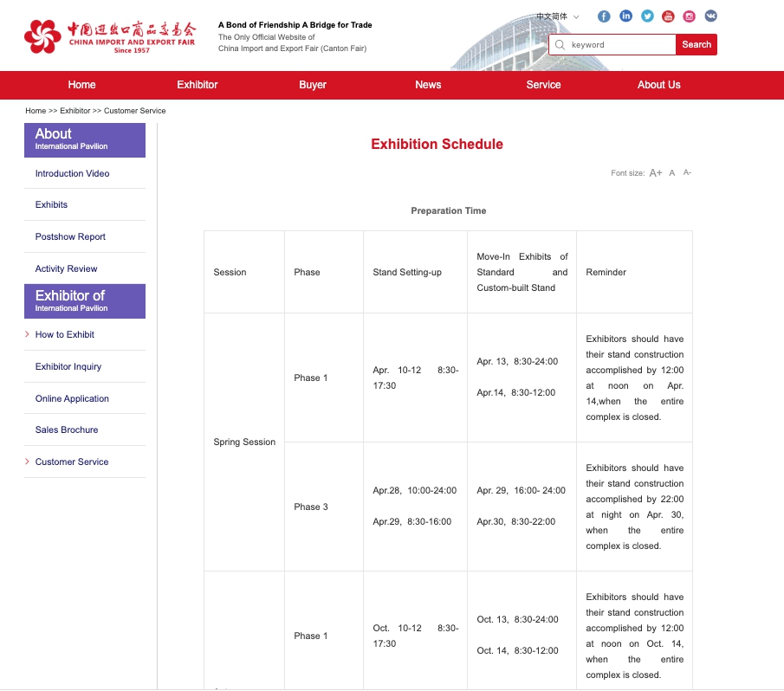The image size is (784, 691).
Task: Open the Instagram social icon
Action: coord(689,16)
